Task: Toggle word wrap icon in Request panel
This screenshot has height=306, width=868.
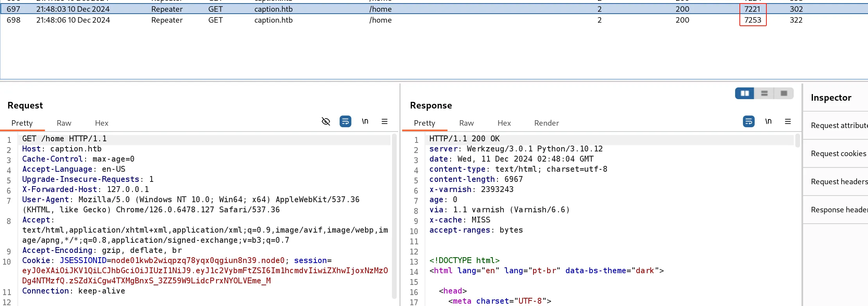Action: coord(345,121)
